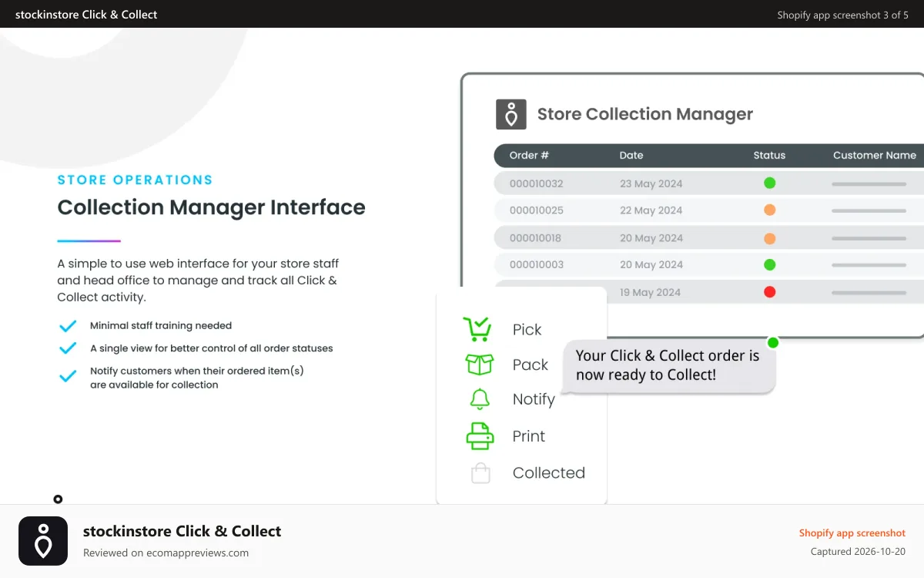Click the STORE OPERATIONS heading

point(135,180)
